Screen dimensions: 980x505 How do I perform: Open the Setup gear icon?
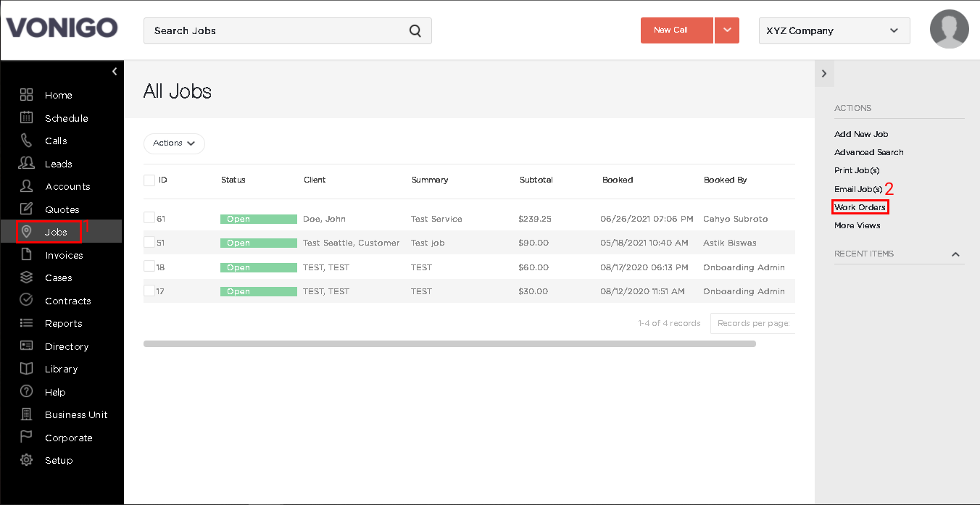(26, 460)
